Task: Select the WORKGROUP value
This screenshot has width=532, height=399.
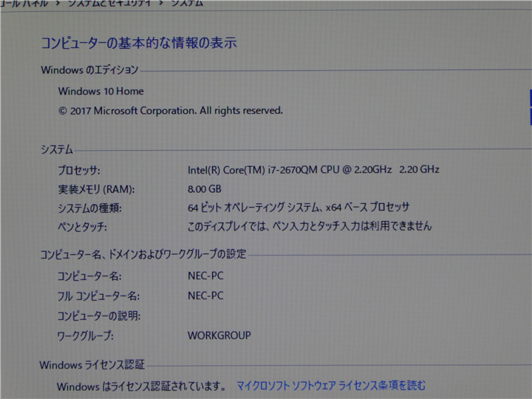Action: tap(219, 335)
